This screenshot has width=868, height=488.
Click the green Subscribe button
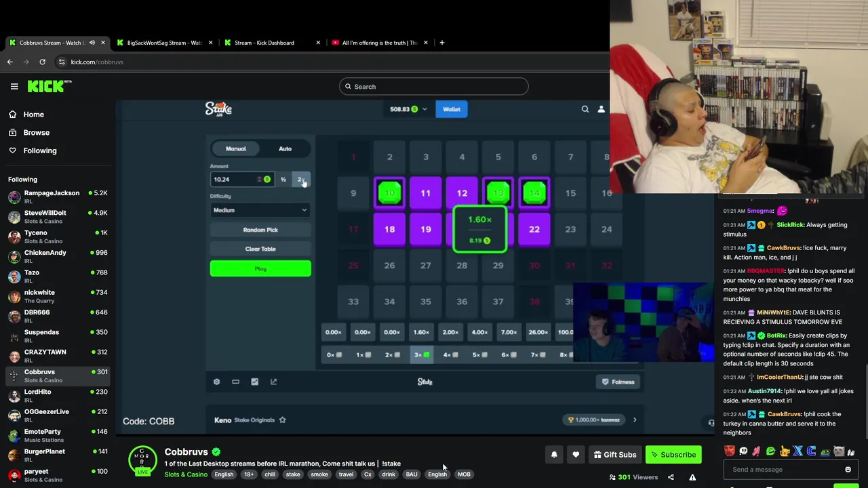tap(673, 455)
